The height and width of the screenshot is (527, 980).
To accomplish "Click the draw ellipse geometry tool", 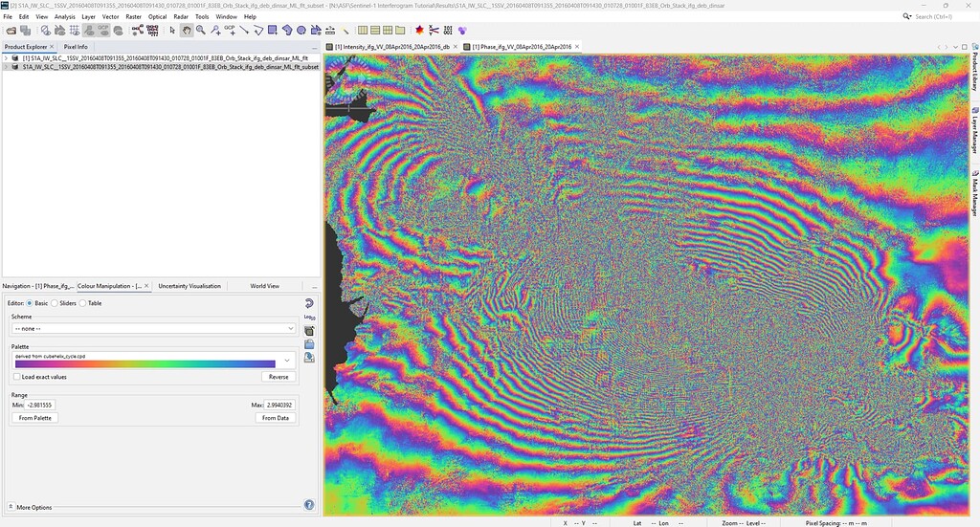I will (301, 31).
